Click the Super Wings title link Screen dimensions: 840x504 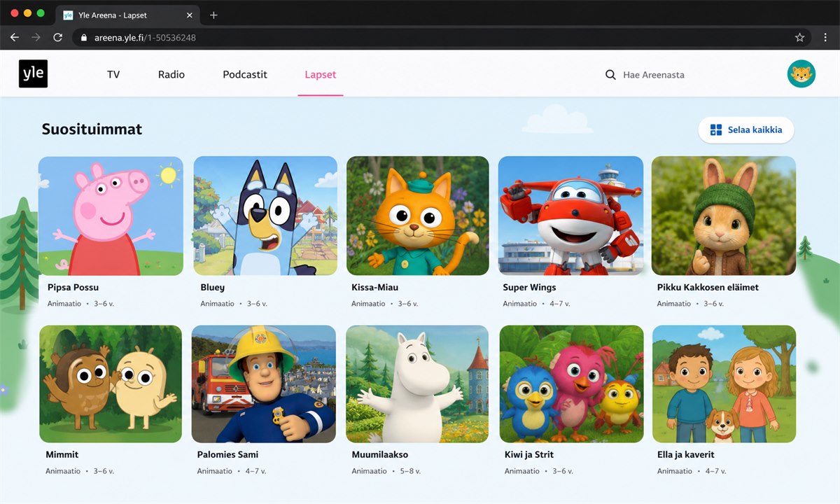(530, 288)
